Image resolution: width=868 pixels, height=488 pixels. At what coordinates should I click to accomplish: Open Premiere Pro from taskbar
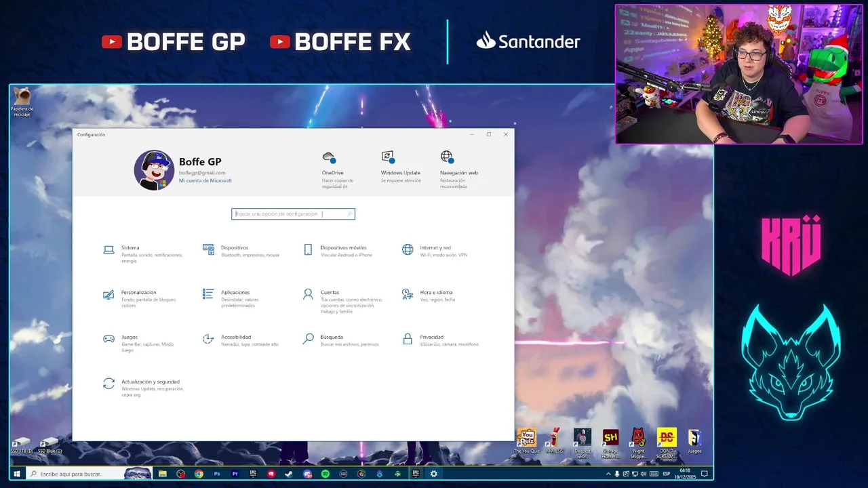[235, 474]
